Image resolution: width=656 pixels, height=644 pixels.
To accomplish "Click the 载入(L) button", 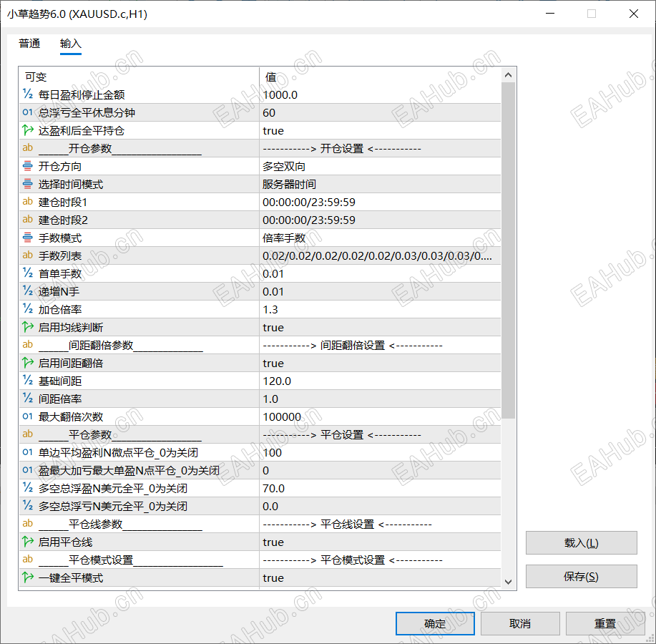I will pos(581,542).
